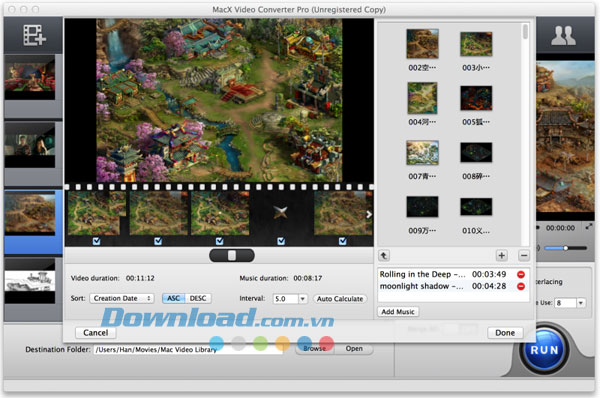Remove Rolling in the Deep track
This screenshot has height=398, width=600.
coord(521,274)
